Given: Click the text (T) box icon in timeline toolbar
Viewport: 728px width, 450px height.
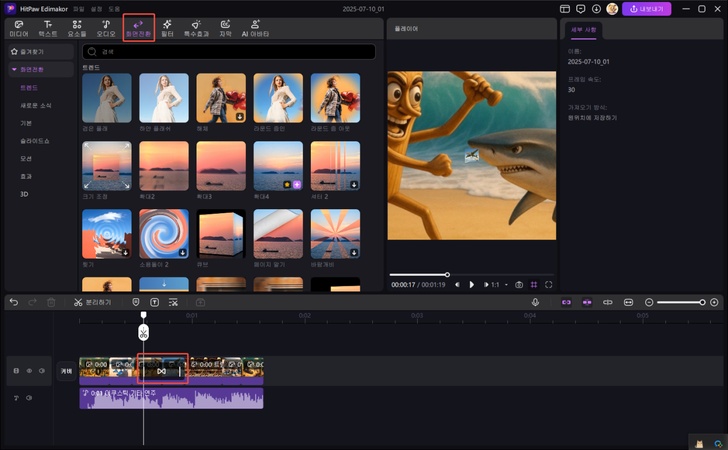Looking at the screenshot, I should pyautogui.click(x=155, y=302).
